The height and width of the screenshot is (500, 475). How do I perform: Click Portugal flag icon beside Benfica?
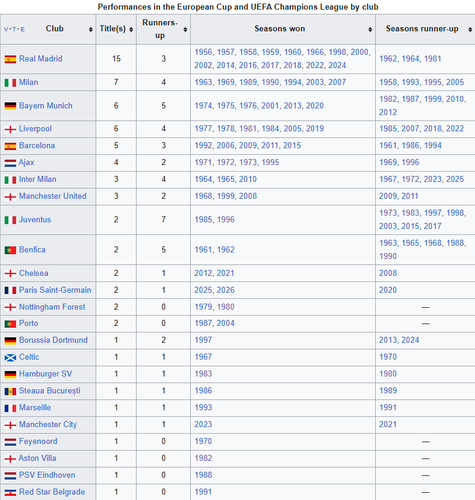pyautogui.click(x=10, y=250)
